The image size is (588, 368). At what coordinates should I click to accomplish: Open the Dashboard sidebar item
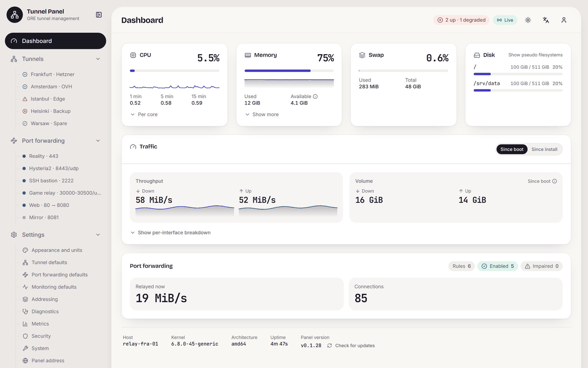click(55, 41)
